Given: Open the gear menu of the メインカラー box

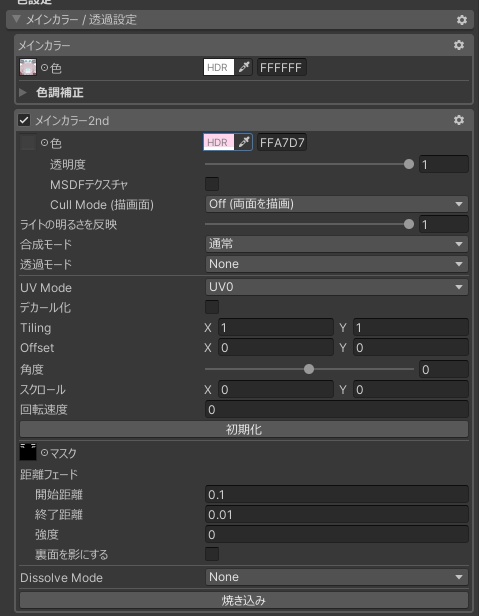Looking at the screenshot, I should pyautogui.click(x=459, y=45).
